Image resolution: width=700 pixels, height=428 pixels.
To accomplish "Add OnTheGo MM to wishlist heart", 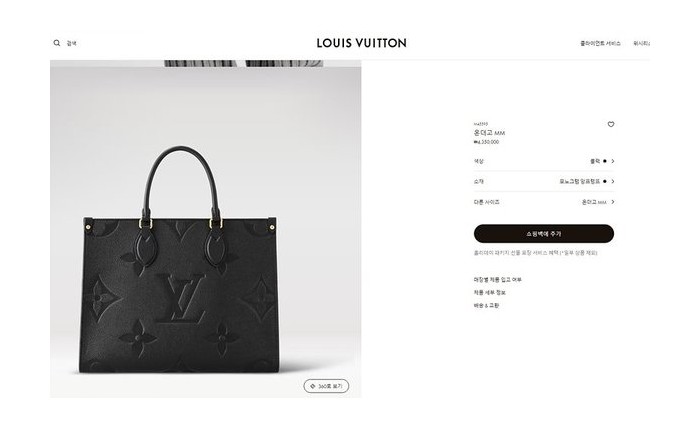I will tap(611, 124).
